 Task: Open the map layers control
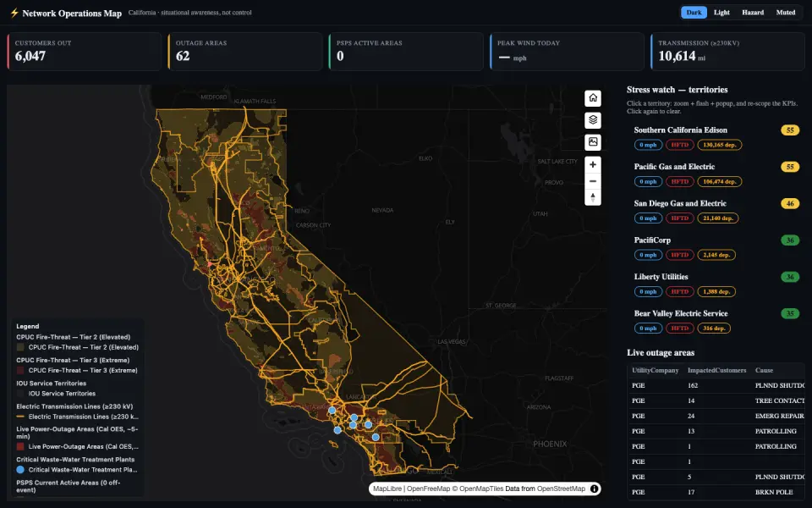593,119
